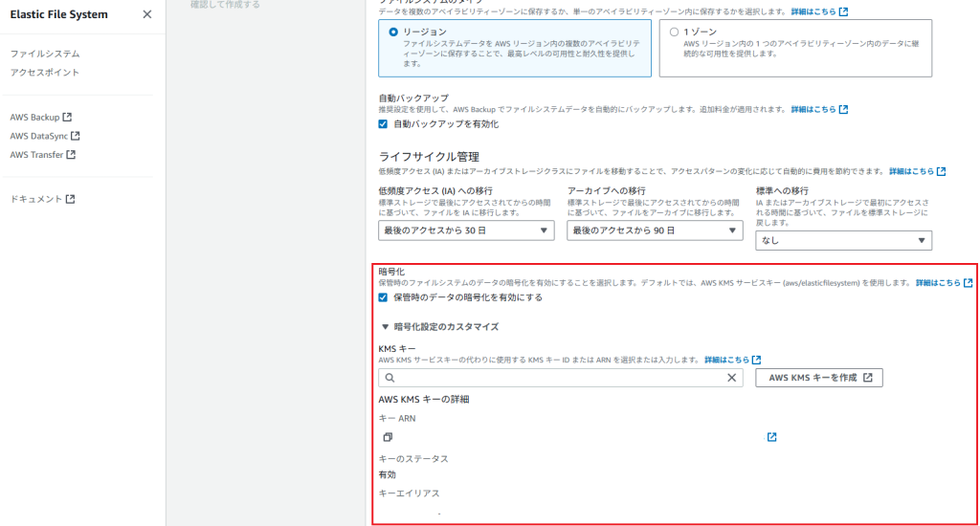Clear the KMS key search field
Viewport: 980px width, 526px height.
pyautogui.click(x=731, y=378)
